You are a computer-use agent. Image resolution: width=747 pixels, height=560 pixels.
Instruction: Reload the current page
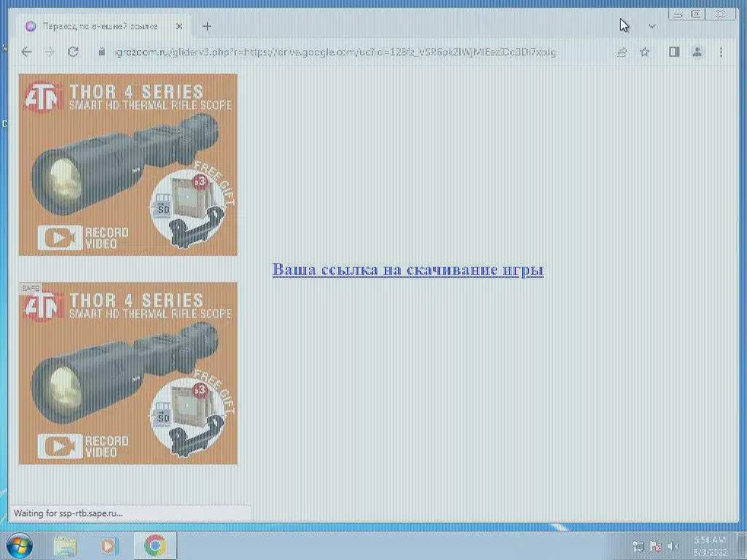[x=74, y=52]
